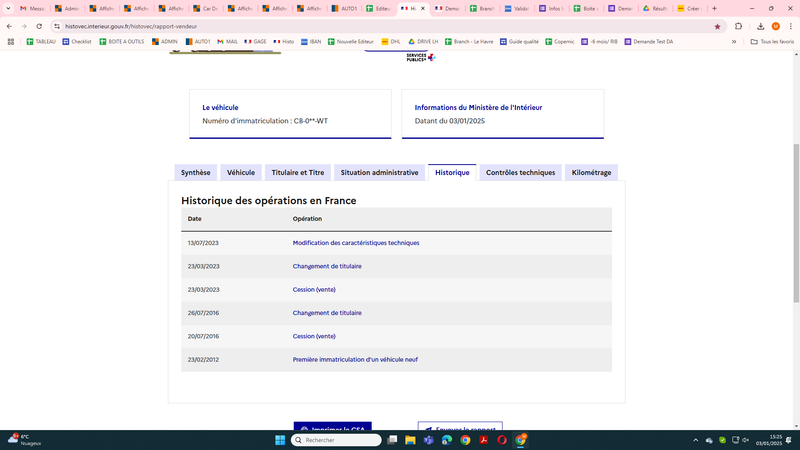The height and width of the screenshot is (450, 800).
Task: Click Première immatriculation d'un véhicule neuf
Action: (355, 360)
